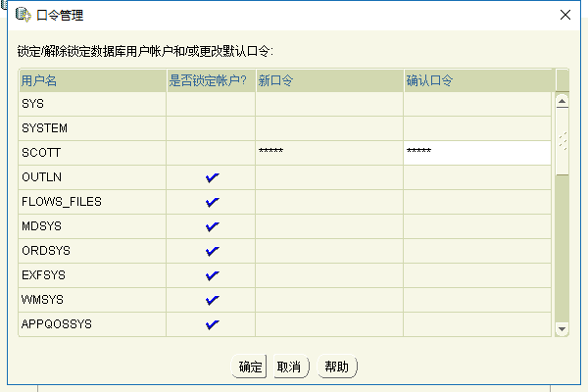Click the 取消 button
Screen dimensions: 588x392
(289, 367)
